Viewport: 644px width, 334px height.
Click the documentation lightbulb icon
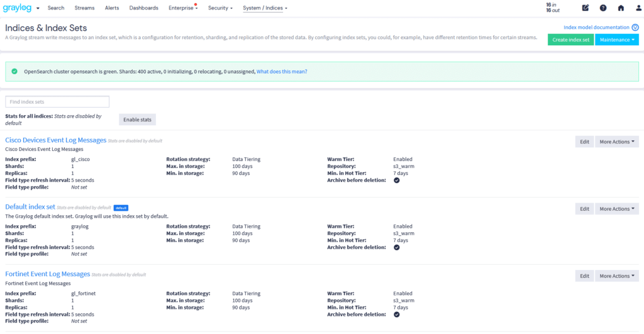pyautogui.click(x=635, y=28)
